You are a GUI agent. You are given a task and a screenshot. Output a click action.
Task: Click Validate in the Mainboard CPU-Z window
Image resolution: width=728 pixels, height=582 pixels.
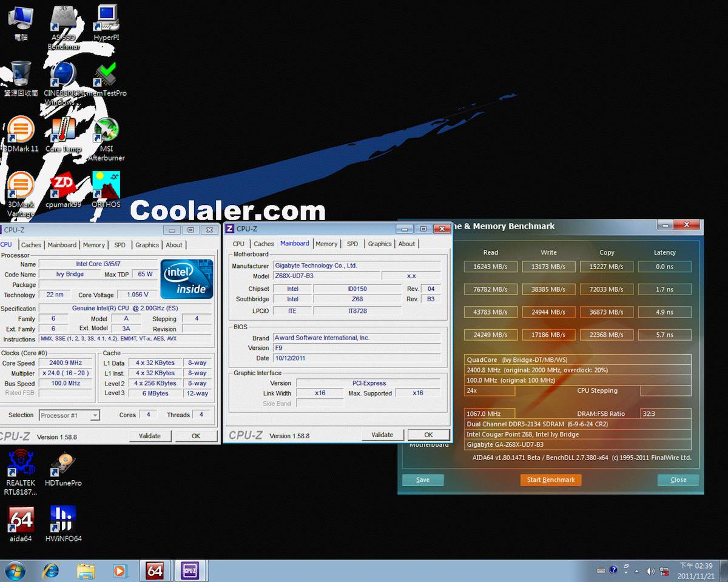click(x=382, y=435)
